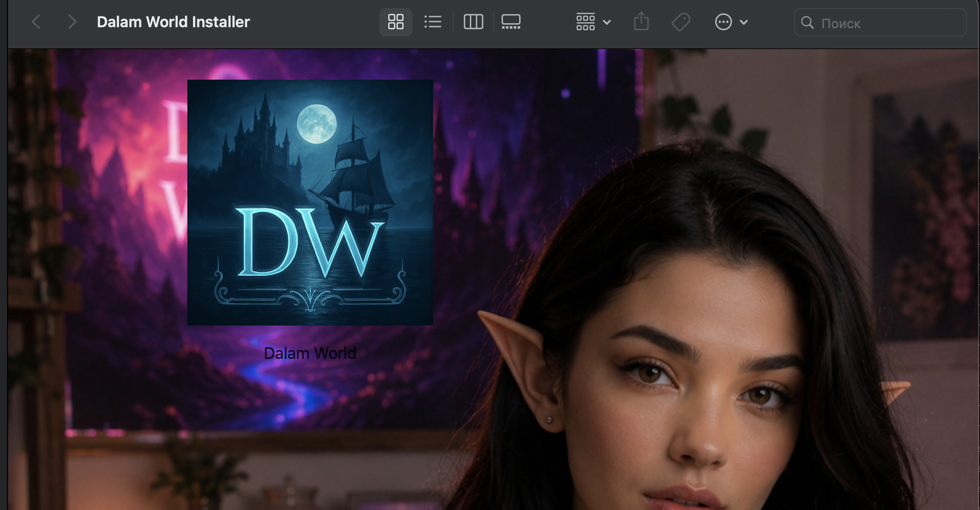This screenshot has width=980, height=510.
Task: Go back using the left chevron
Action: (x=36, y=22)
